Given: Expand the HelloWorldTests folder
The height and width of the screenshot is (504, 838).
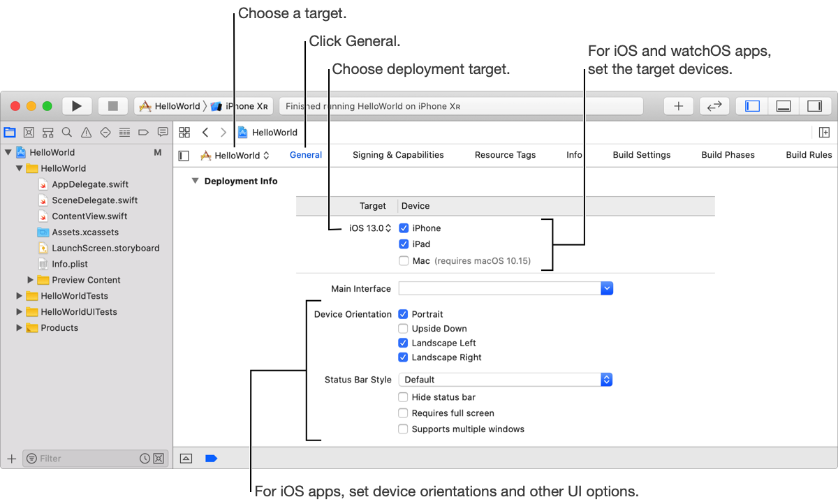Looking at the screenshot, I should pos(20,296).
